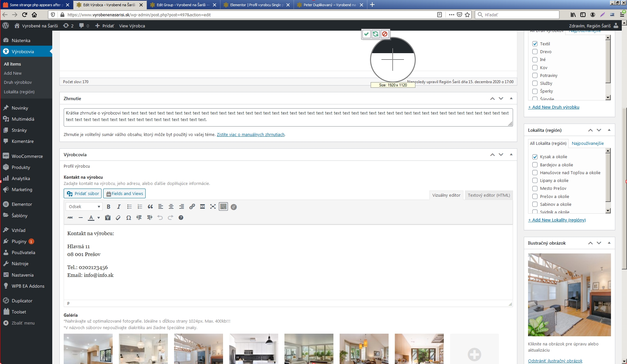This screenshot has height=364, width=627.
Task: Open special character (omega) picker
Action: point(129,218)
